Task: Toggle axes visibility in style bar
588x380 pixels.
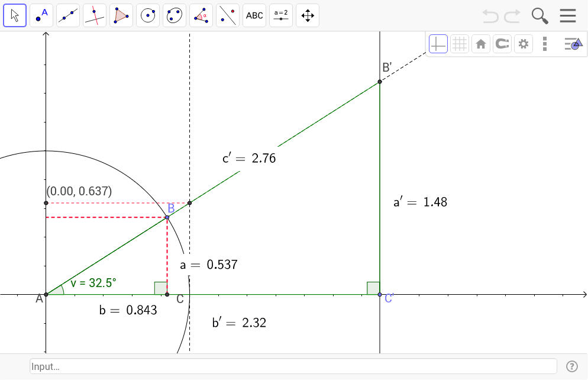Action: (438, 44)
